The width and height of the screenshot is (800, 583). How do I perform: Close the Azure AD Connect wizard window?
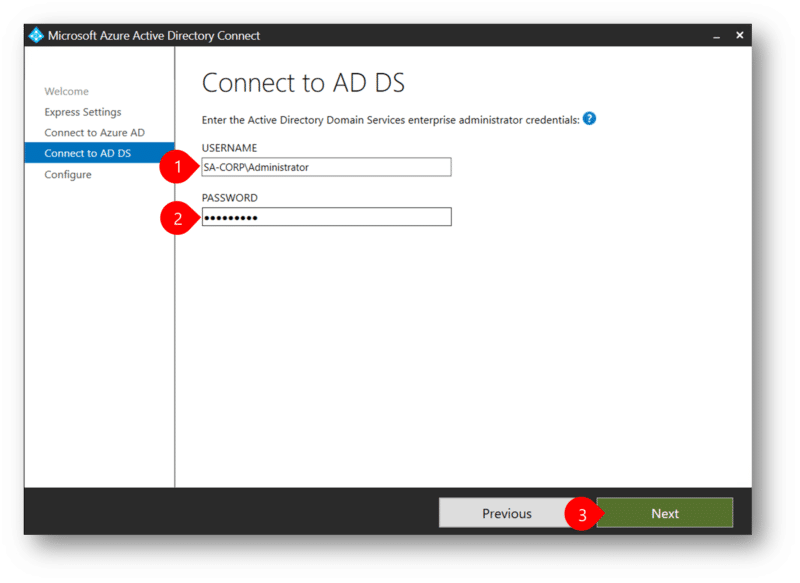pyautogui.click(x=739, y=34)
